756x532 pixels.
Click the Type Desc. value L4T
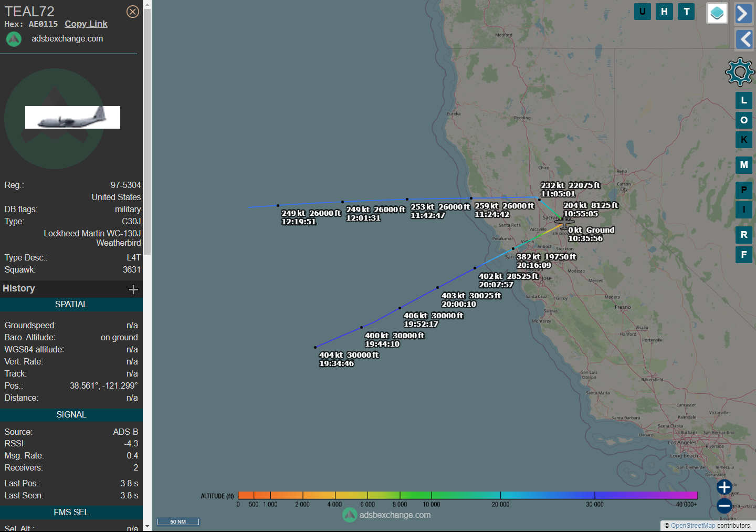tap(134, 258)
